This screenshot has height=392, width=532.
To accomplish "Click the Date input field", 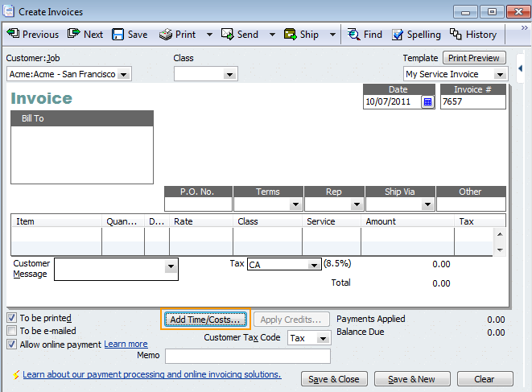I will [392, 101].
